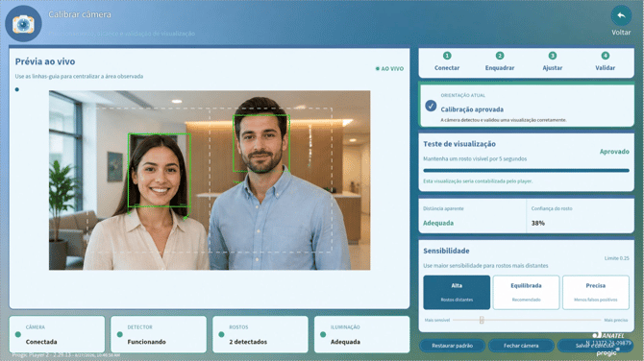644x361 pixels.
Task: Click the Teste de visualização progress bar
Action: pos(526,170)
